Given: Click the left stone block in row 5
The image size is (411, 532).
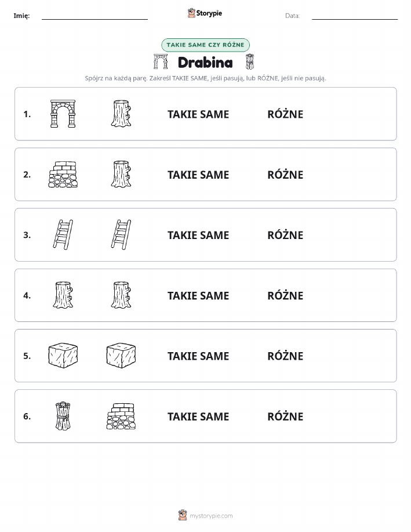Looking at the screenshot, I should 63,356.
